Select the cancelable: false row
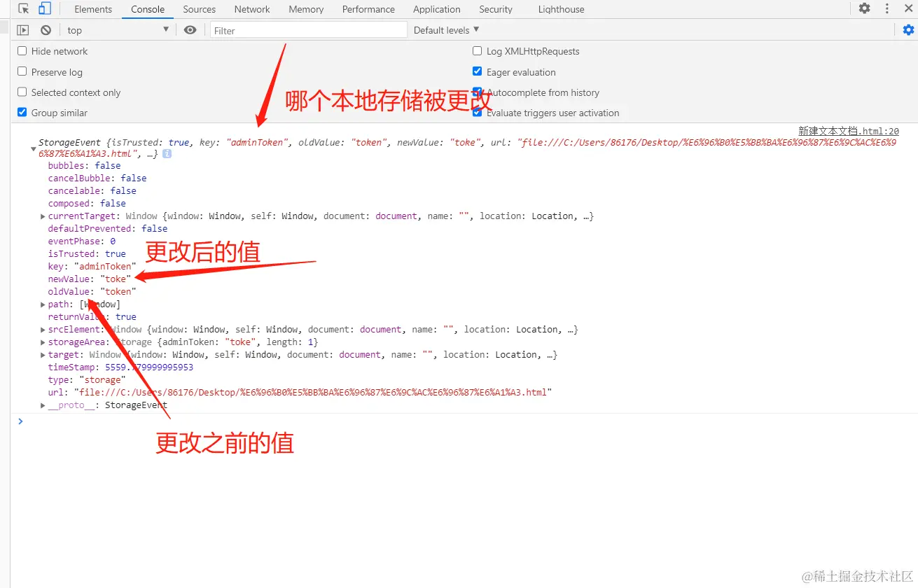This screenshot has width=918, height=588. pos(92,191)
